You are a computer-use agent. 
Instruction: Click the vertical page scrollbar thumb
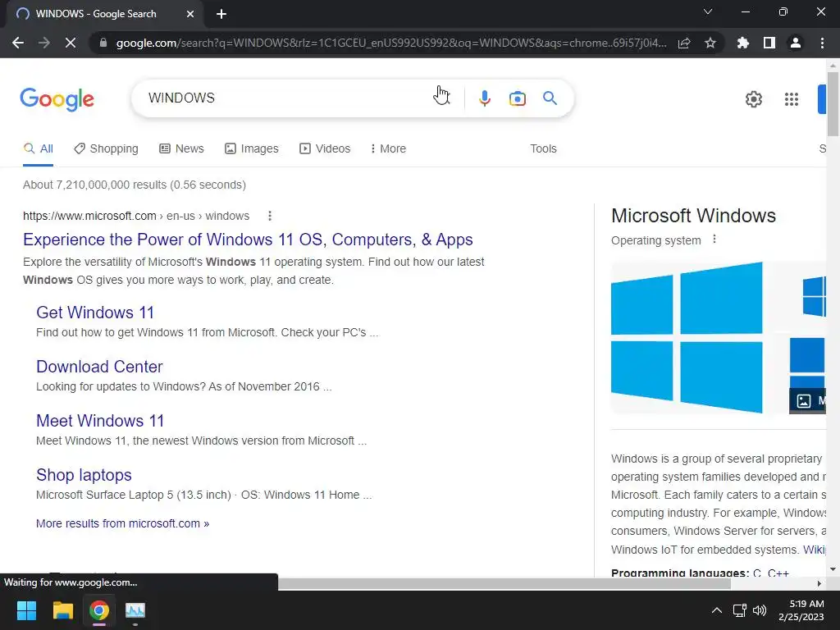coord(833,103)
